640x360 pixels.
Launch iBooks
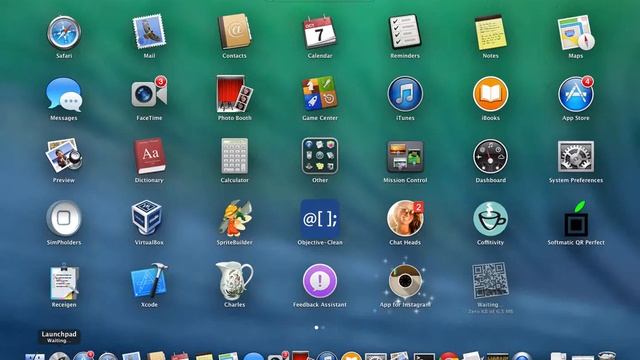coord(490,94)
